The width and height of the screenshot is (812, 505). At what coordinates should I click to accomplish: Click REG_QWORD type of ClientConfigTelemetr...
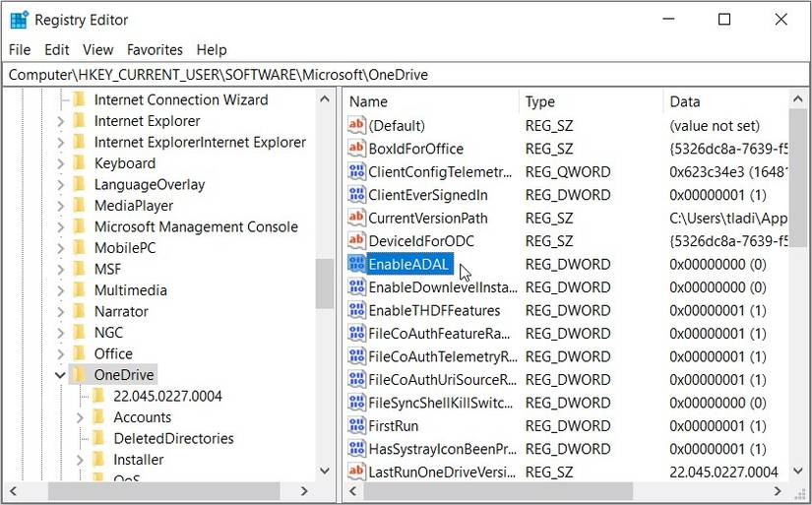tap(568, 171)
